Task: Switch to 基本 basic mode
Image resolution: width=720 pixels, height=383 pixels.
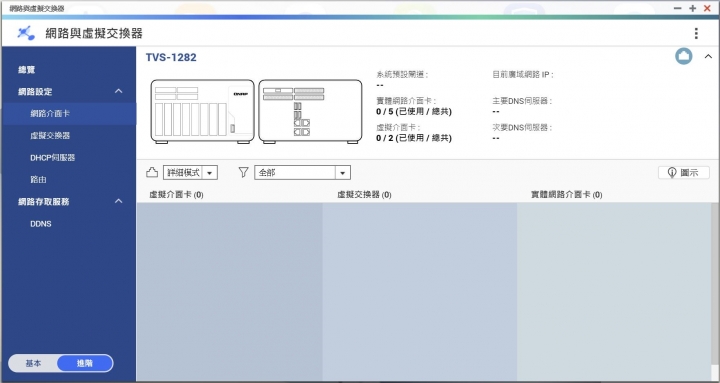Action: click(x=33, y=363)
